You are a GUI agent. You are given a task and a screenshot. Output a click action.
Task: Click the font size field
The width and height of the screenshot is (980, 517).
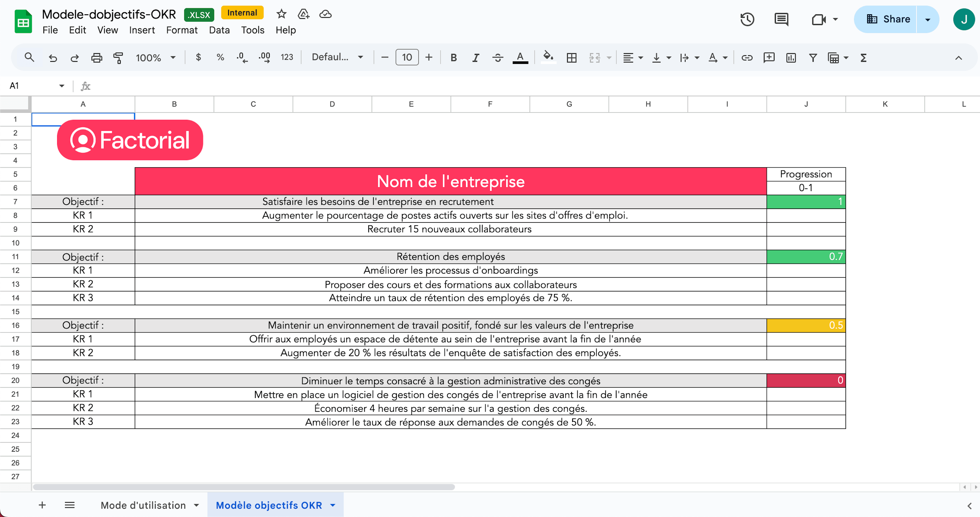[x=407, y=57]
